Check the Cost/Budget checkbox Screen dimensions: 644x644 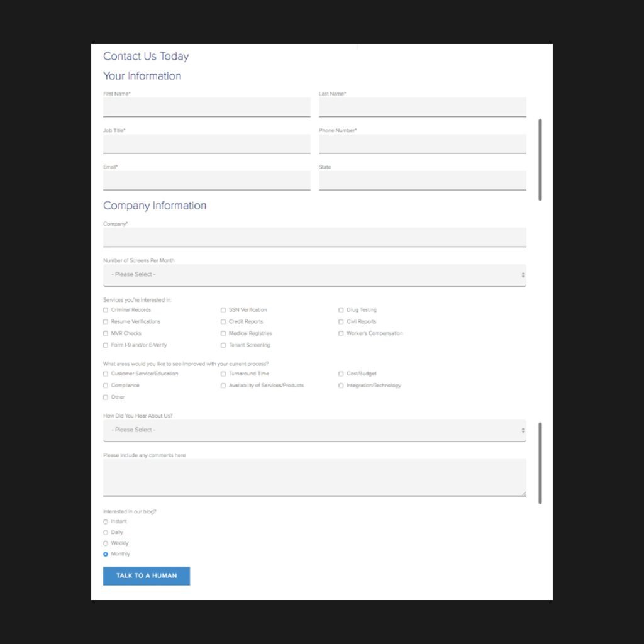pyautogui.click(x=341, y=374)
